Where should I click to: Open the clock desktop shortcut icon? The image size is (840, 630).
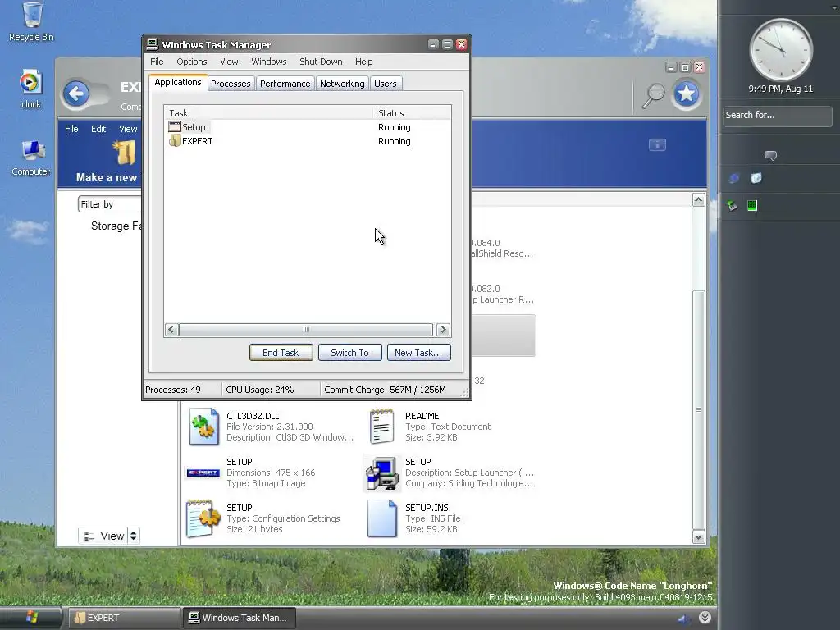point(30,89)
